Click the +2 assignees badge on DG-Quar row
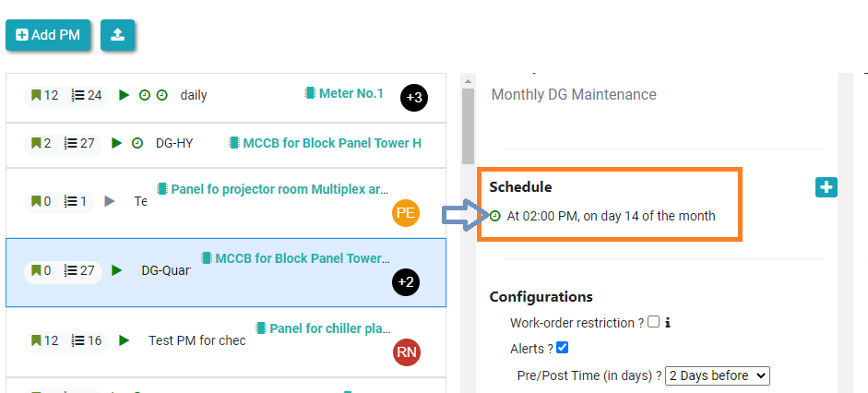868x393 pixels. 406,282
